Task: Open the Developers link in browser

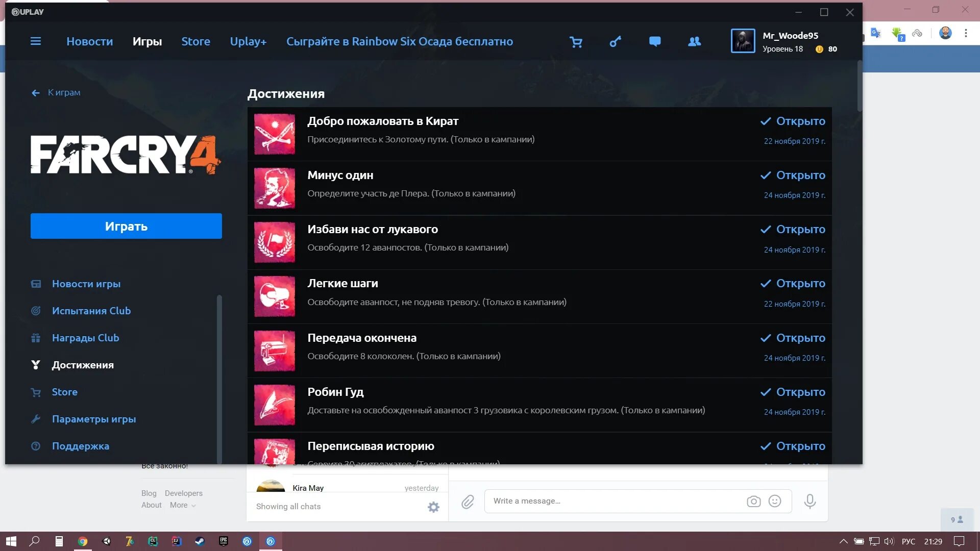Action: [x=184, y=493]
